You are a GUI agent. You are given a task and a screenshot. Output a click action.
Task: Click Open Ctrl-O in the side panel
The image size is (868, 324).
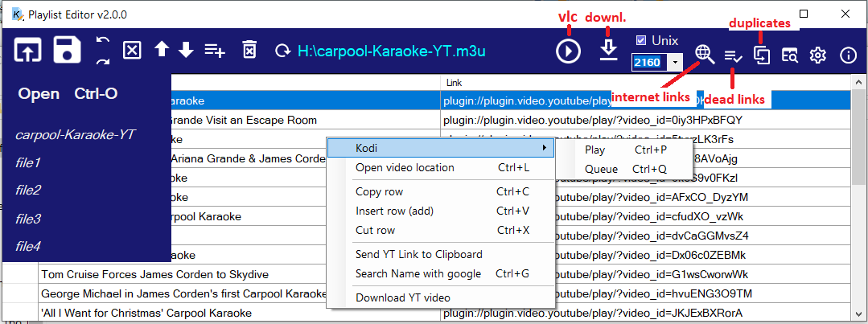68,93
